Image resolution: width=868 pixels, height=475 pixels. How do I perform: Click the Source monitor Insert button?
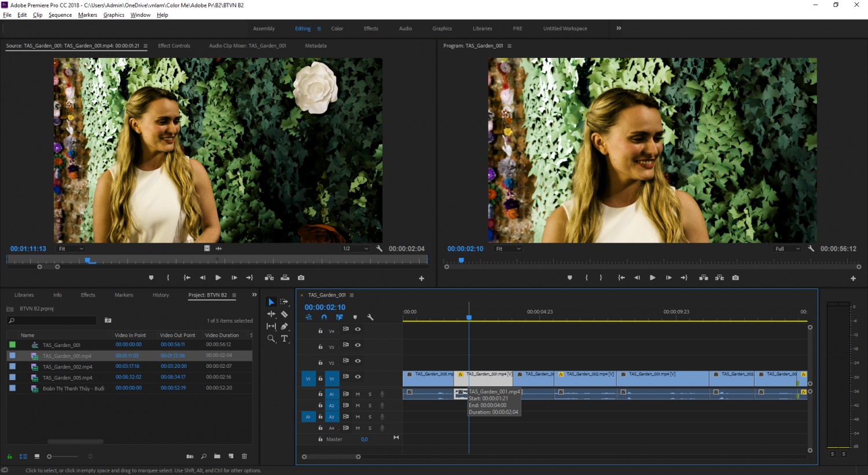[x=269, y=278]
